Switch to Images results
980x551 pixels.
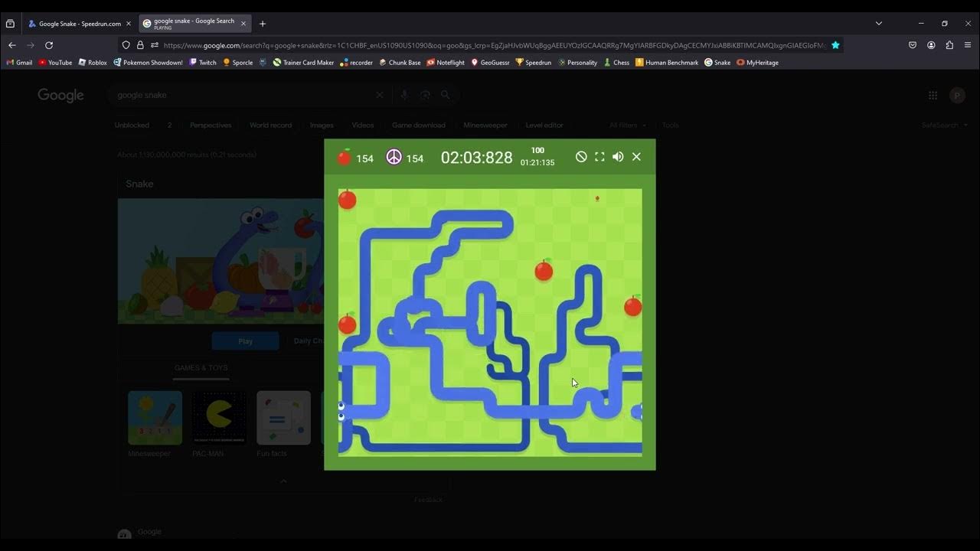pos(322,125)
